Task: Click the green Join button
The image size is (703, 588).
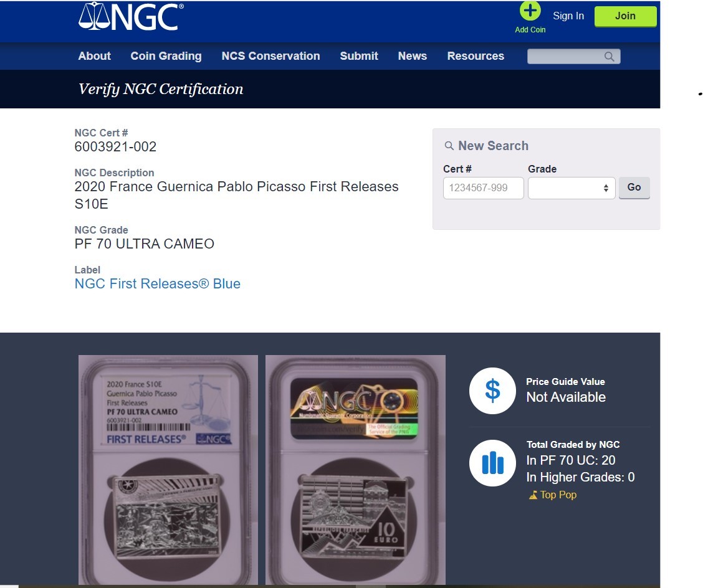Action: [x=626, y=16]
